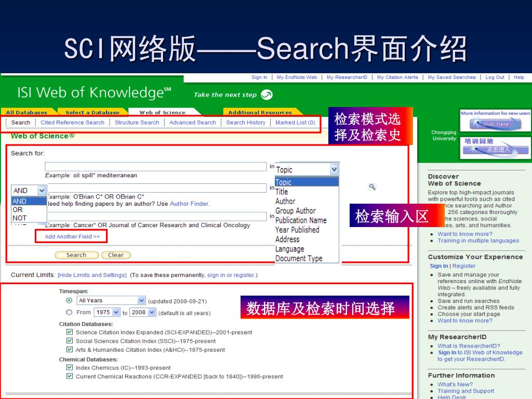
Task: Open Help in top navigation
Action: 519,77
